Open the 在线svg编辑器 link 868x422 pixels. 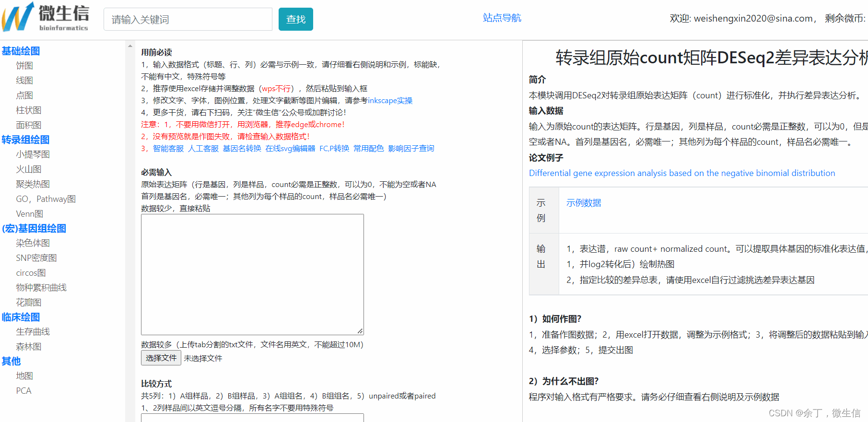click(x=290, y=149)
